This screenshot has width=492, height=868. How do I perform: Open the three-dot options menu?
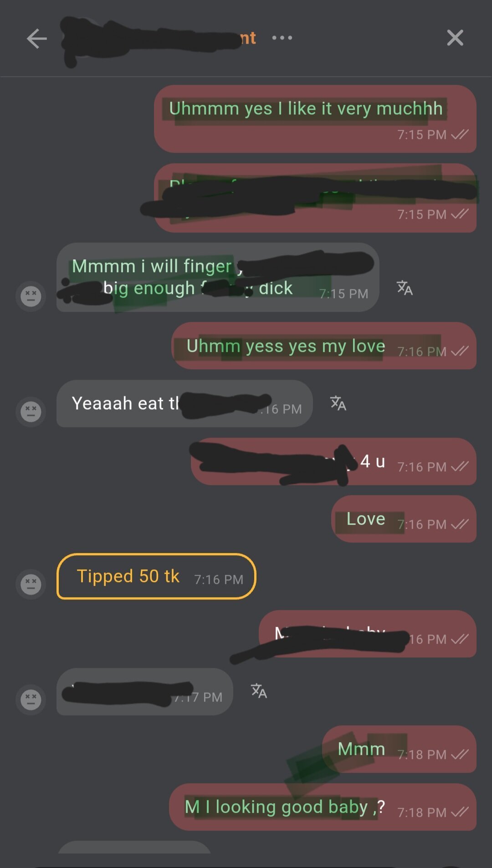(282, 38)
